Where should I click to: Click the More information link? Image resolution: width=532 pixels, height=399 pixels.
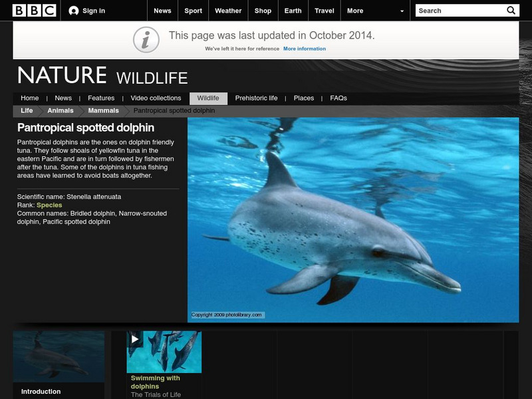point(305,48)
